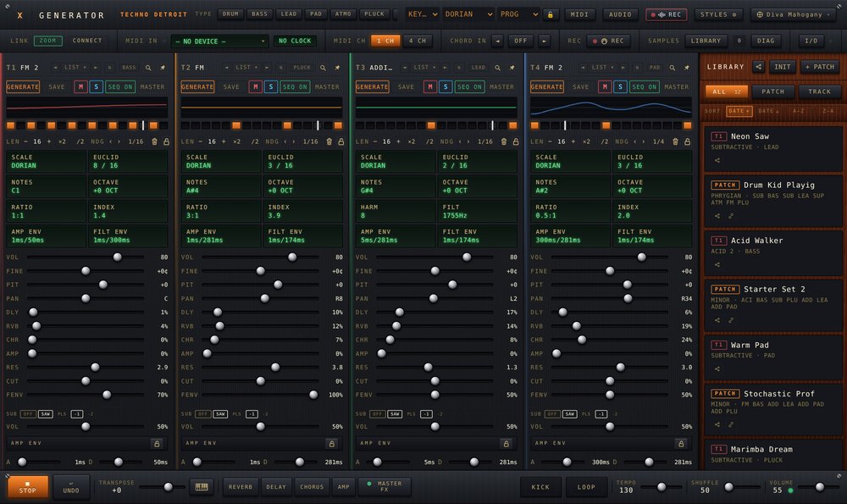The height and width of the screenshot is (504, 847).
Task: Toggle the ZOOM link option
Action: tap(47, 41)
